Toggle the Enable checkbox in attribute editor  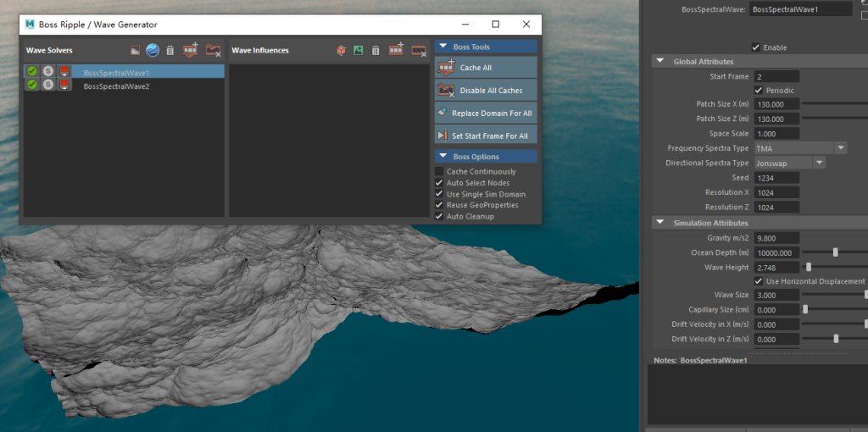click(755, 47)
